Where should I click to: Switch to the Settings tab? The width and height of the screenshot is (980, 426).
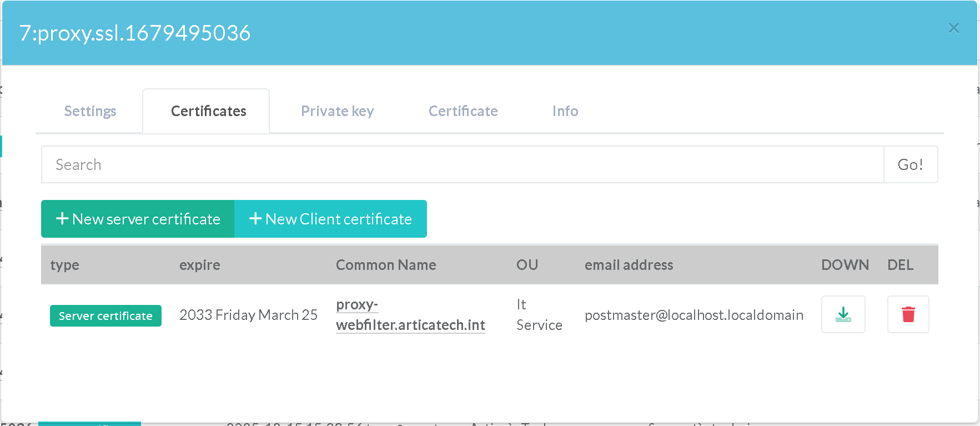(x=90, y=111)
